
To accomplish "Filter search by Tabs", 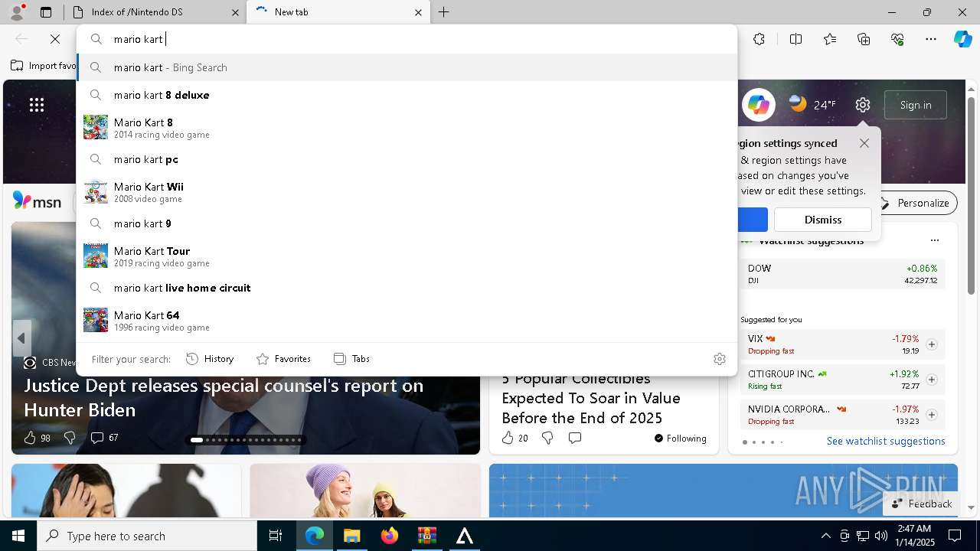I will click(351, 359).
